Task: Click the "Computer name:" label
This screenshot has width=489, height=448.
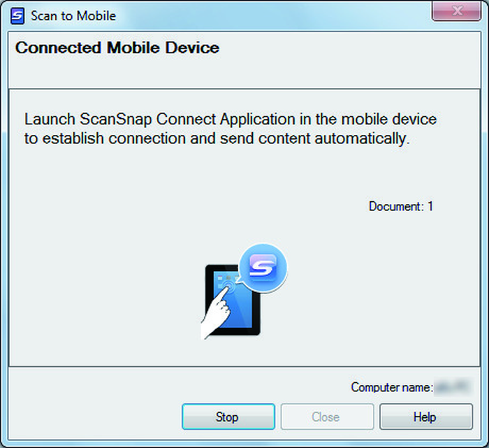Action: click(392, 387)
